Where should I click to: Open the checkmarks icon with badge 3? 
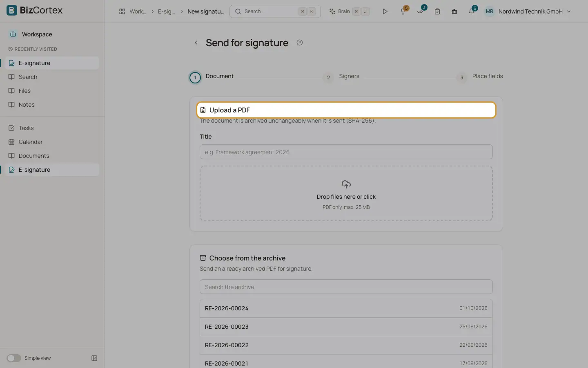point(421,11)
